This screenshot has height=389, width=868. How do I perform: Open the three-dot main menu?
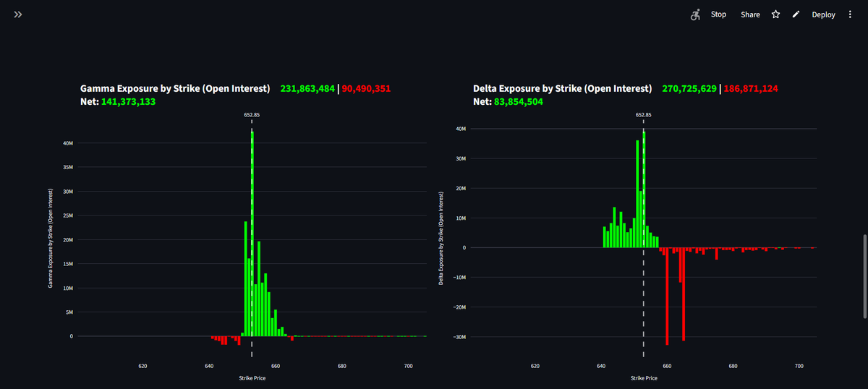(x=850, y=14)
